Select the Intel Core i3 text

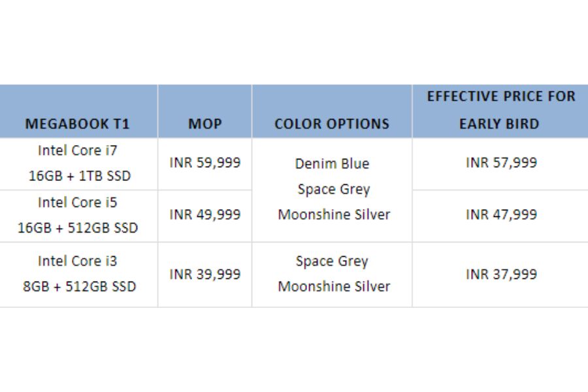pyautogui.click(x=77, y=261)
